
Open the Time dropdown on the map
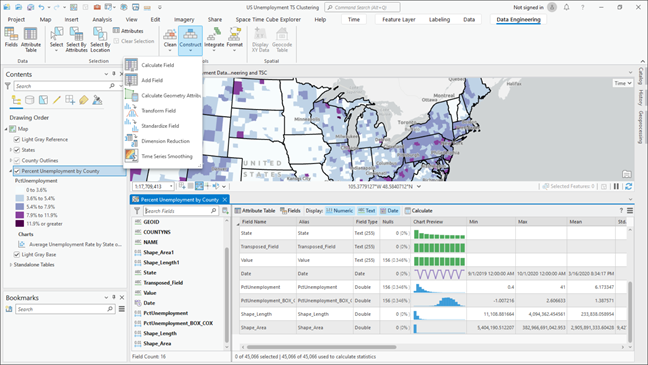[623, 83]
